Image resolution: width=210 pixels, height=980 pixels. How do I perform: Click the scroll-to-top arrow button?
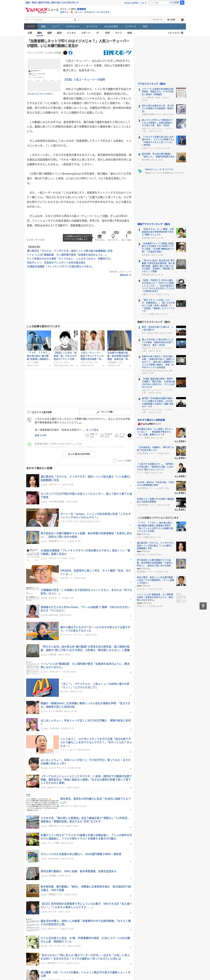[x=203, y=606]
